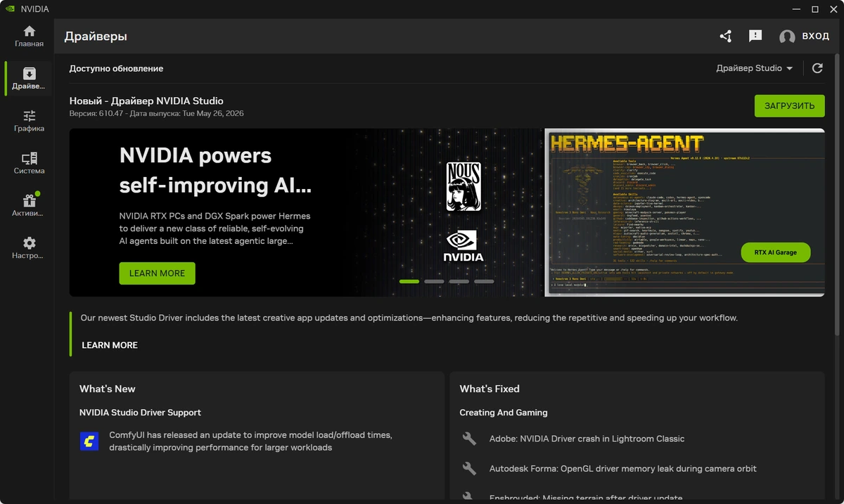Open the Главная home section
The image size is (844, 504).
[29, 37]
